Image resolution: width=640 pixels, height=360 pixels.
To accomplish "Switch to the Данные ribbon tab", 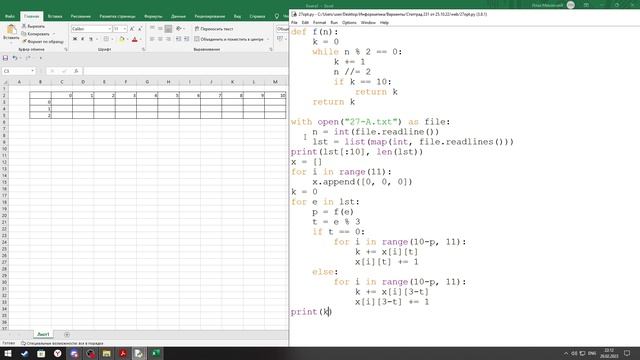I will [178, 16].
